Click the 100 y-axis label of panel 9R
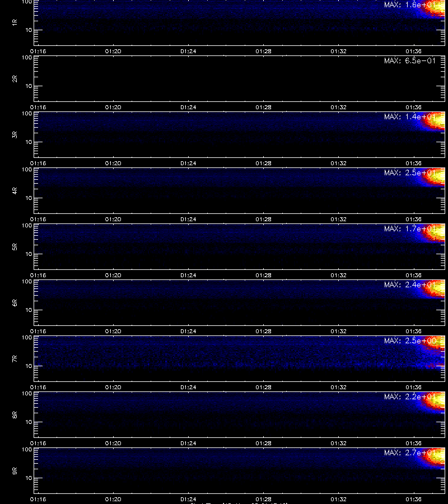Screen dimensions: 448x504 (x=27, y=449)
